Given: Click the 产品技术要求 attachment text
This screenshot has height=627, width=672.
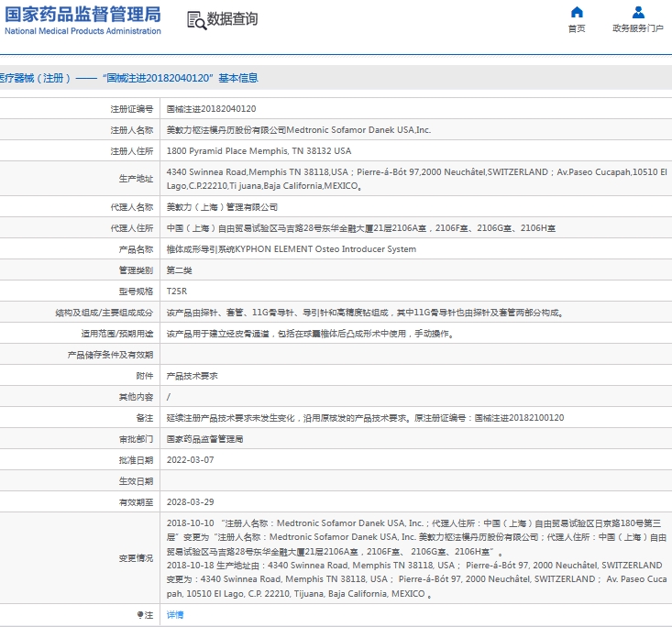Looking at the screenshot, I should pyautogui.click(x=192, y=376).
